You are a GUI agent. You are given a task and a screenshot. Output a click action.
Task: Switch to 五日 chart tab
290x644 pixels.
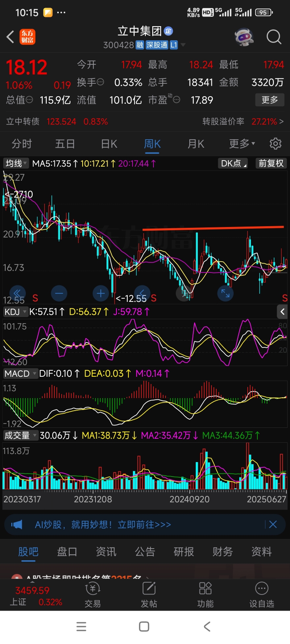point(65,144)
